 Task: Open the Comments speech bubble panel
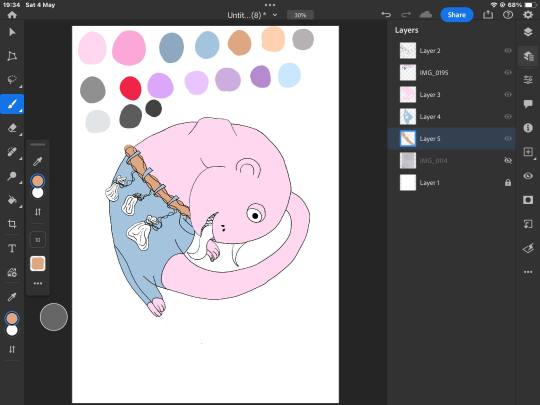pyautogui.click(x=528, y=104)
